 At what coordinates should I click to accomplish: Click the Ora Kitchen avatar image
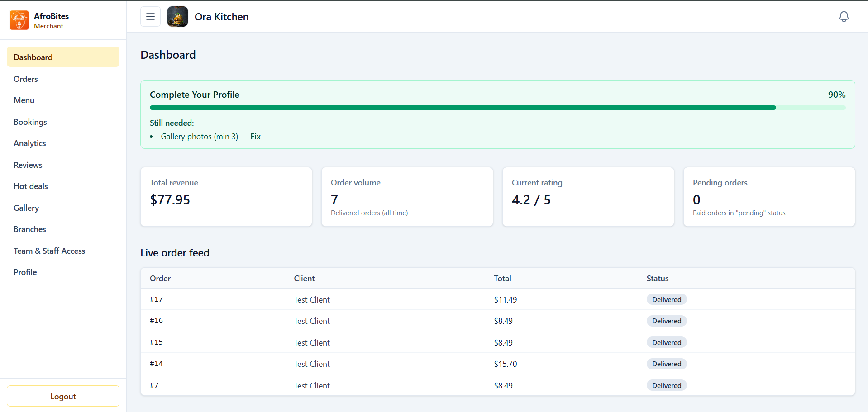pyautogui.click(x=177, y=17)
